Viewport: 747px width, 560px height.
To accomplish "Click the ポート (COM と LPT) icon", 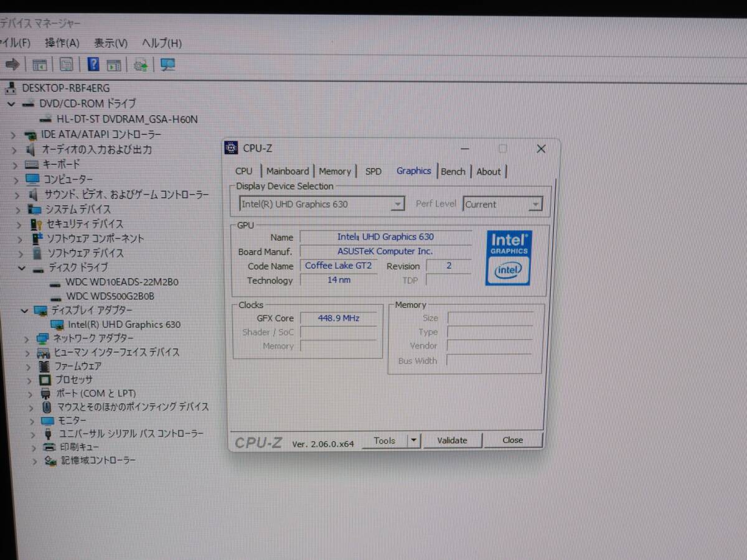I will (46, 393).
